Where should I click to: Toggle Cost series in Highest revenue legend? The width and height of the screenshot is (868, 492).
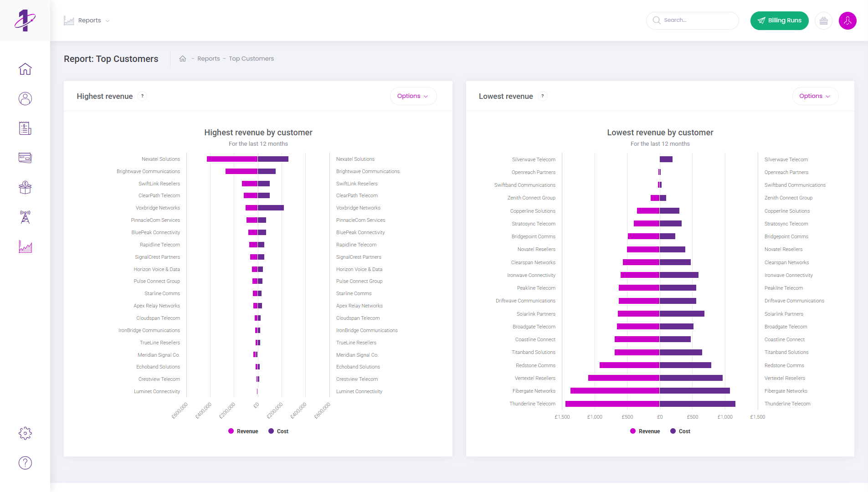click(278, 431)
